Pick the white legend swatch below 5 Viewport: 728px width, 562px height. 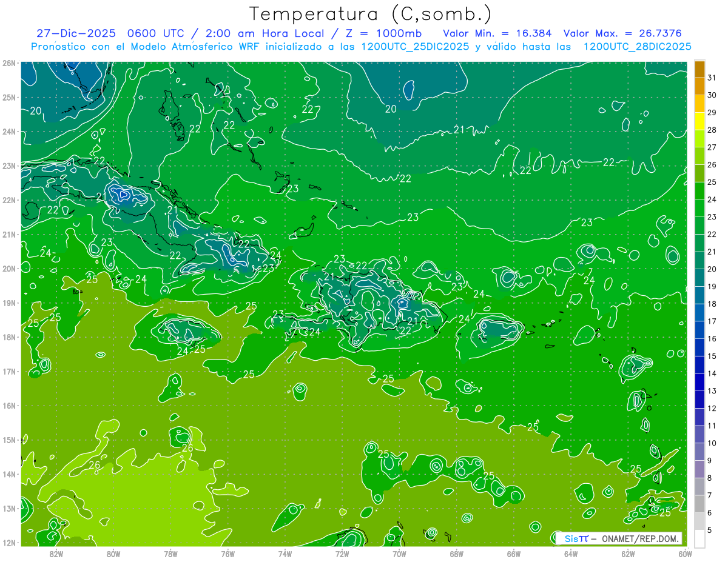tap(699, 538)
